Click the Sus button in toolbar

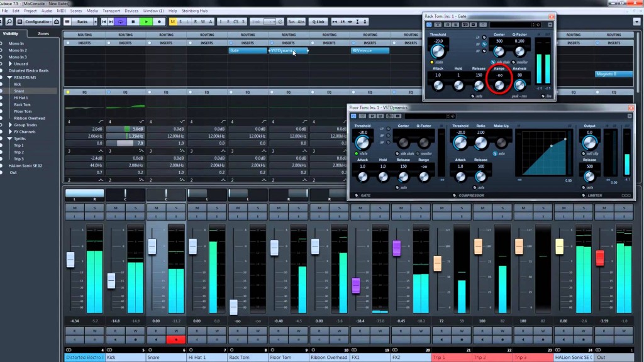point(292,22)
